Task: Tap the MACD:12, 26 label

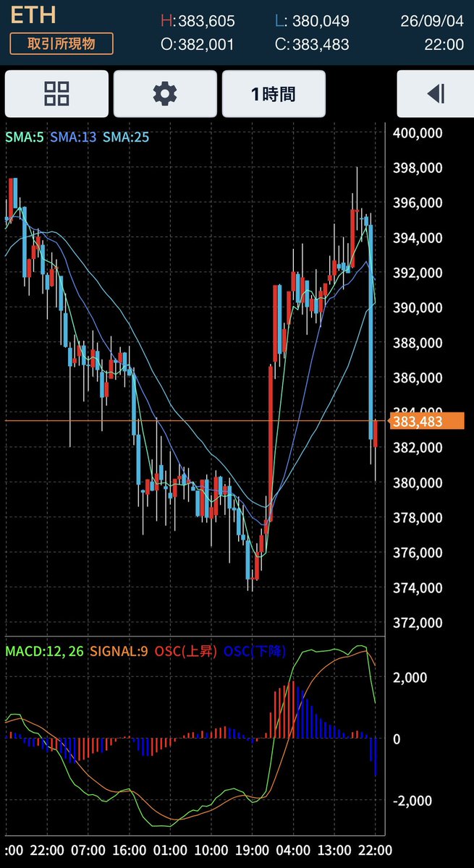Action: tap(45, 652)
